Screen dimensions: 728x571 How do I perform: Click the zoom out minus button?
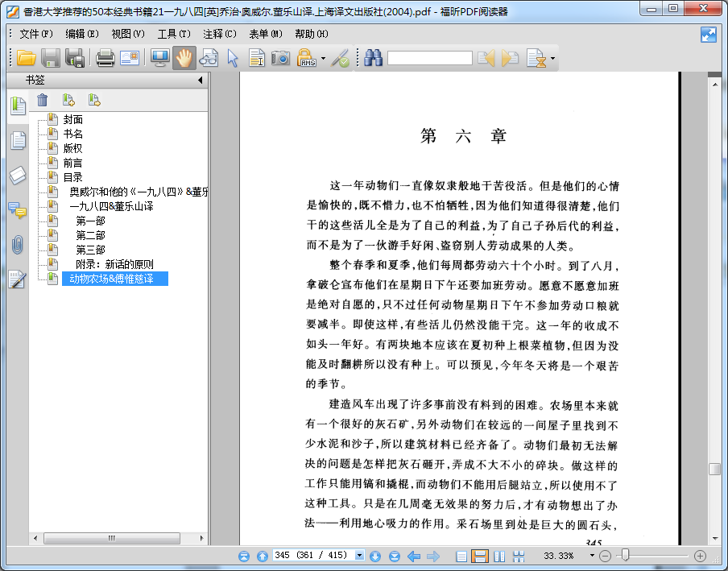(605, 556)
